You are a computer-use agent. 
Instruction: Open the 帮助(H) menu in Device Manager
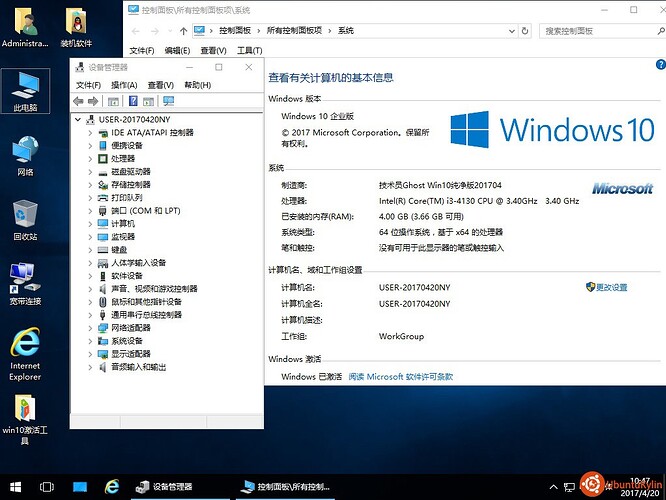[198, 85]
